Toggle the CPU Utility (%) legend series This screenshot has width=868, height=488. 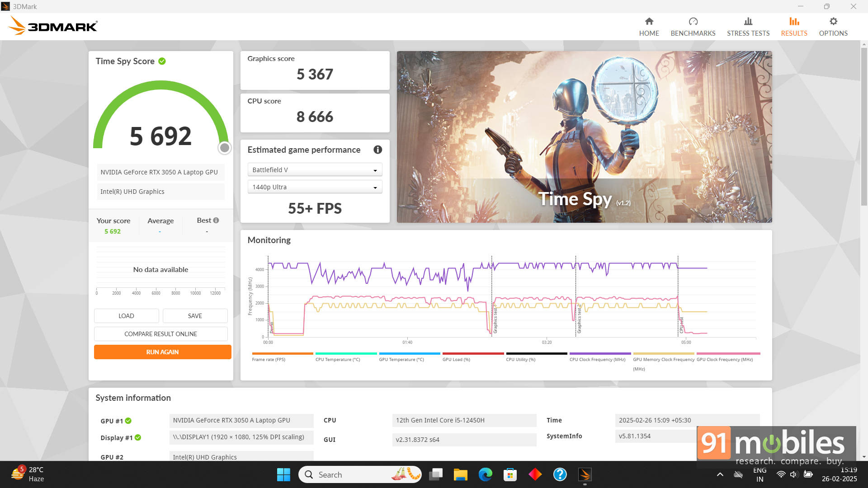[536, 357]
